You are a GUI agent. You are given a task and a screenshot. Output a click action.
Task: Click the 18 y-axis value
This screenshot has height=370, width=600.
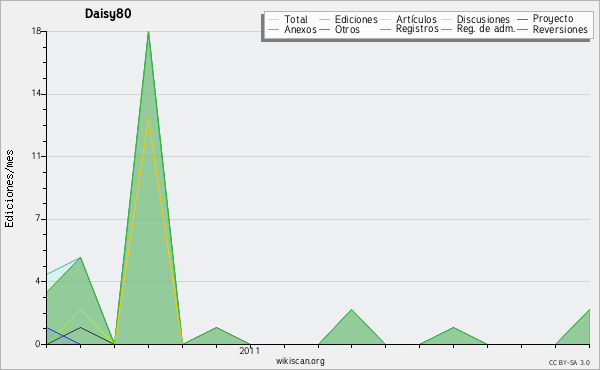coord(36,31)
